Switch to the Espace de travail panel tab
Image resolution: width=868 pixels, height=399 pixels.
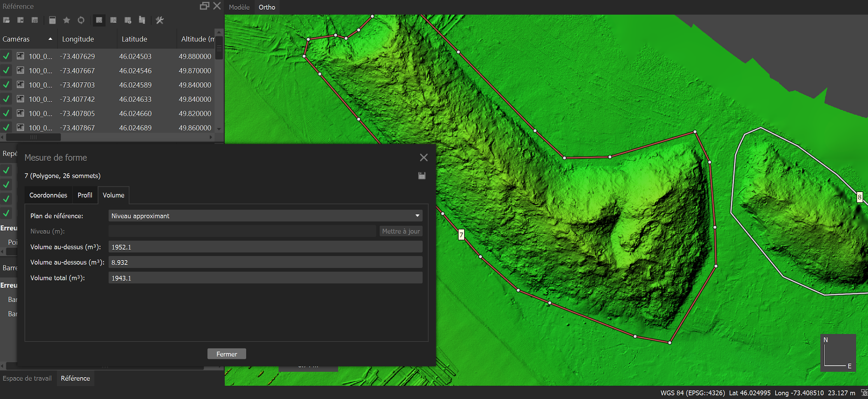tap(27, 378)
